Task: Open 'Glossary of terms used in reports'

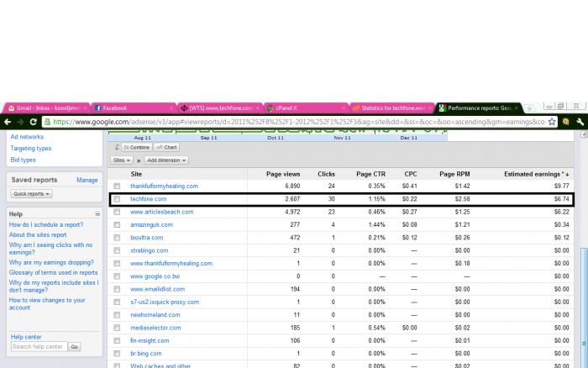Action: point(53,273)
